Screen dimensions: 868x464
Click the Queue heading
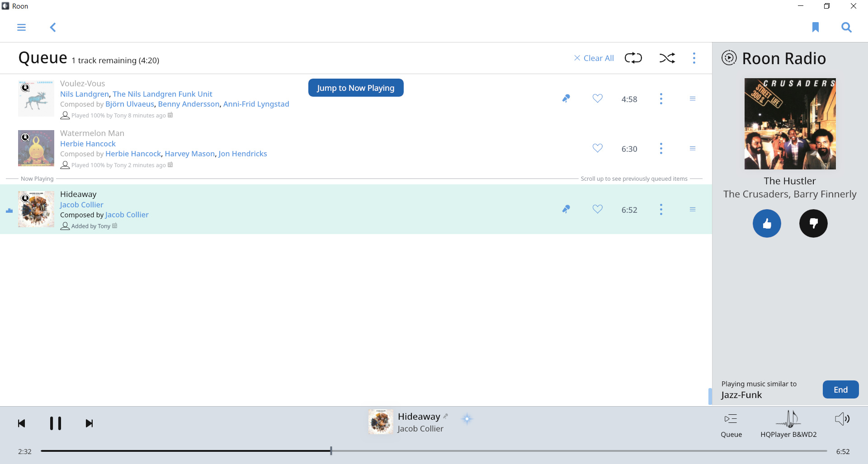(43, 58)
